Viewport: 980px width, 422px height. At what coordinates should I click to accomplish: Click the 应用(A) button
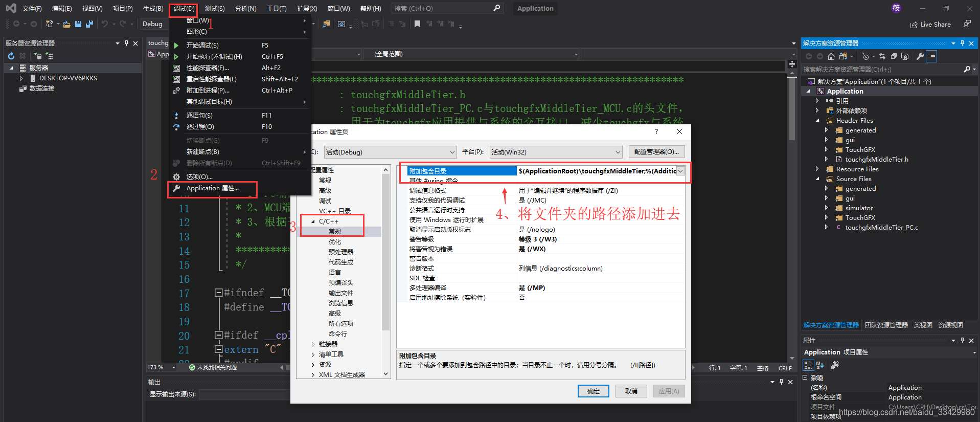(x=669, y=391)
